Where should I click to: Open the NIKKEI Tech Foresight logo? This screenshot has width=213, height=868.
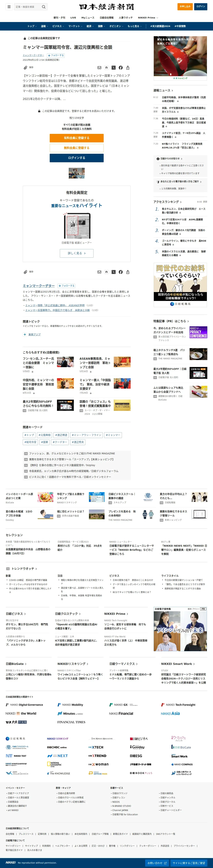(178, 705)
